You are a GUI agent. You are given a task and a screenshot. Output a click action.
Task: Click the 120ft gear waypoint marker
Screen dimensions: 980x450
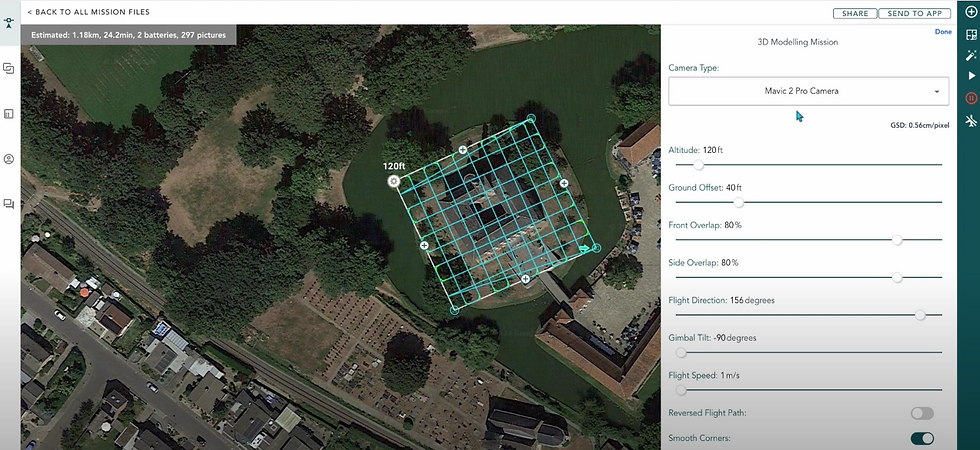coord(393,181)
